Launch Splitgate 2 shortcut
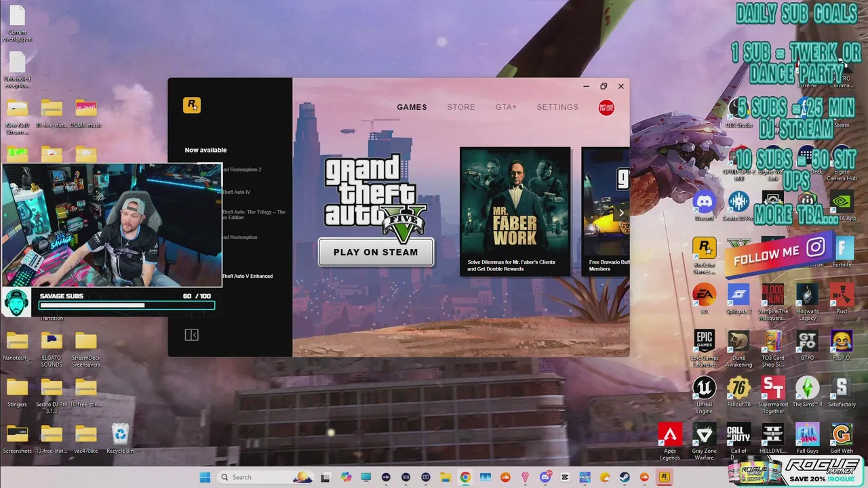This screenshot has width=868, height=488. tap(738, 299)
